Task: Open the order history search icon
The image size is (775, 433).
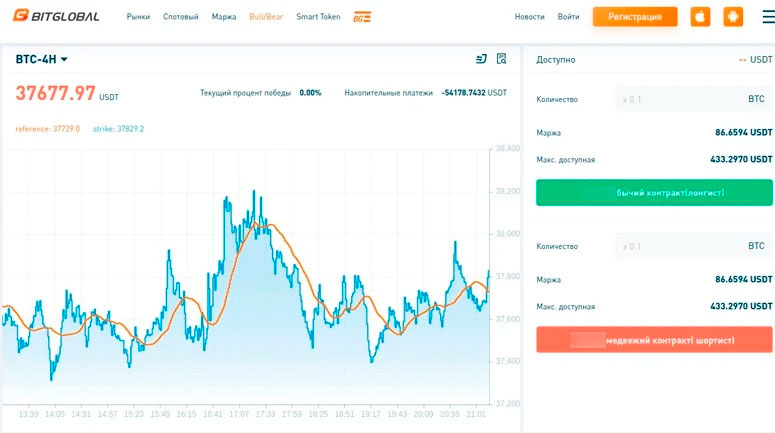Action: click(x=502, y=59)
